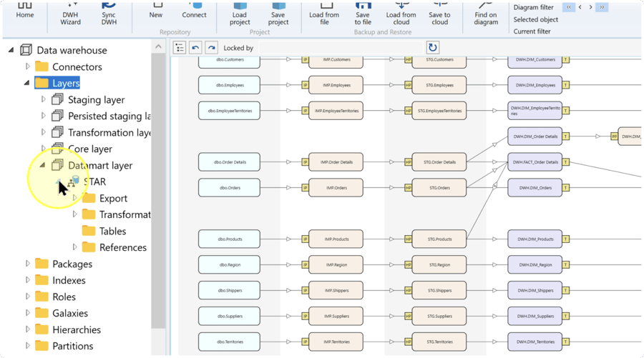The width and height of the screenshot is (644, 358).
Task: Go to next diagram filter
Action: click(x=590, y=7)
